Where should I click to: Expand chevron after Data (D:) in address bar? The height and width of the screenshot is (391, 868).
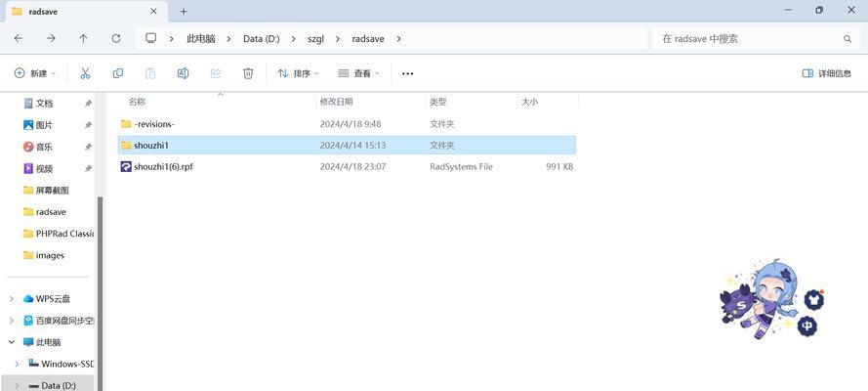293,39
